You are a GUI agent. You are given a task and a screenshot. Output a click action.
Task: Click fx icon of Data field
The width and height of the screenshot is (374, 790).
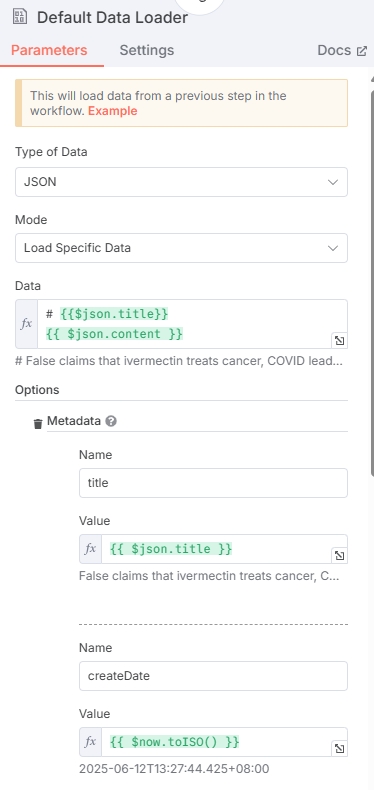[26, 324]
